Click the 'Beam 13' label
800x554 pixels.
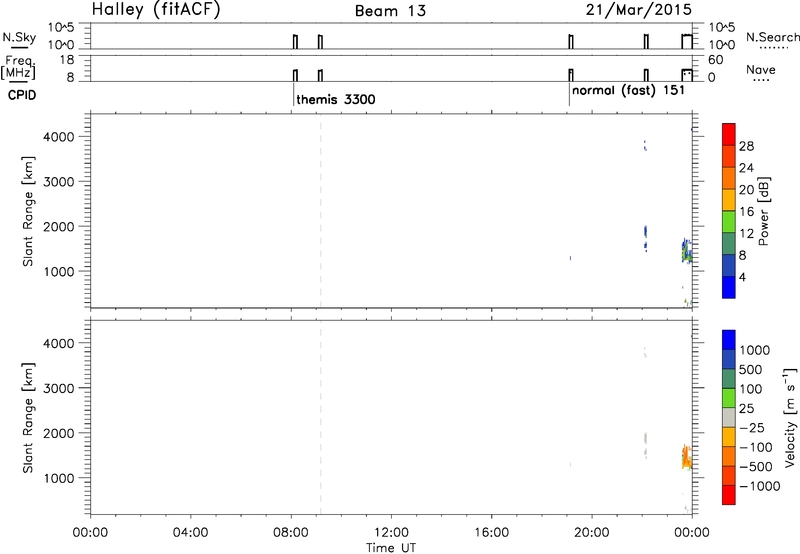pos(390,11)
